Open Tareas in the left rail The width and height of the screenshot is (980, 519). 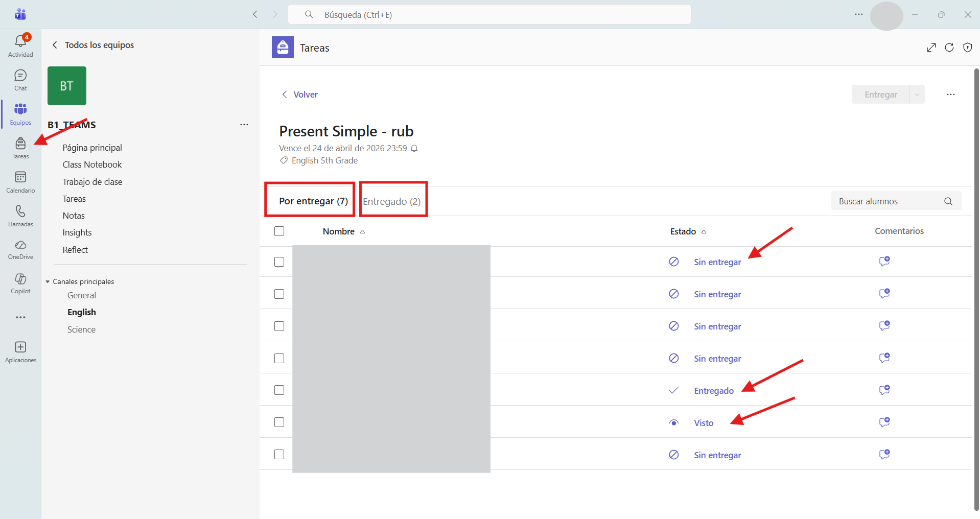point(20,148)
